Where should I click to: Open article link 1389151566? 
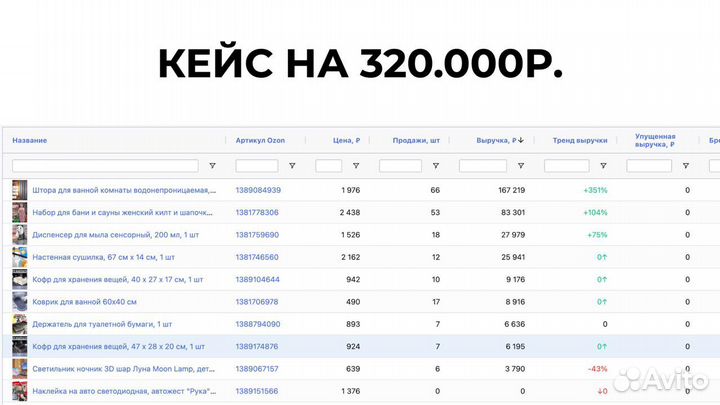(257, 391)
